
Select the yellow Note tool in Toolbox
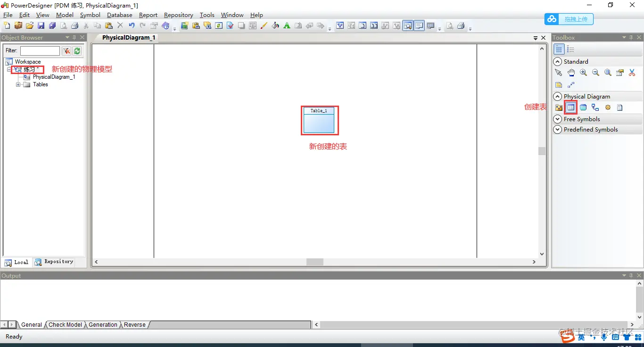[x=559, y=85]
